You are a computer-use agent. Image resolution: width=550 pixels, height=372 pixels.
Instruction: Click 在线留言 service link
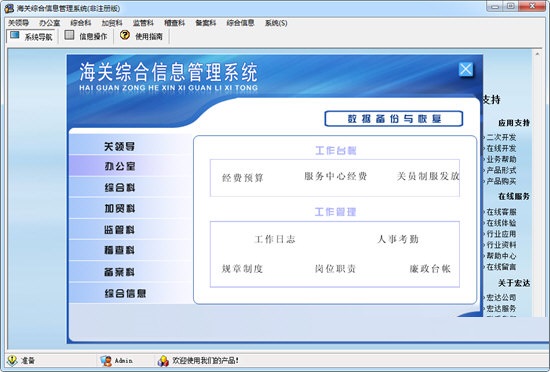coord(501,266)
